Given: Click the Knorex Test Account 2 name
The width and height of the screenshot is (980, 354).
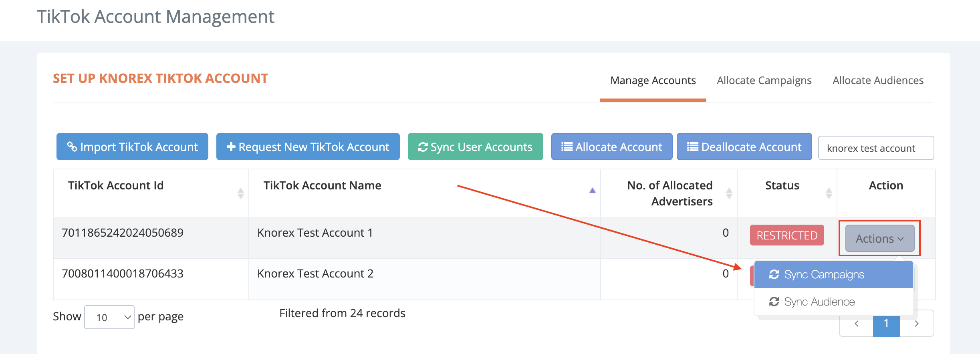Looking at the screenshot, I should [x=315, y=274].
